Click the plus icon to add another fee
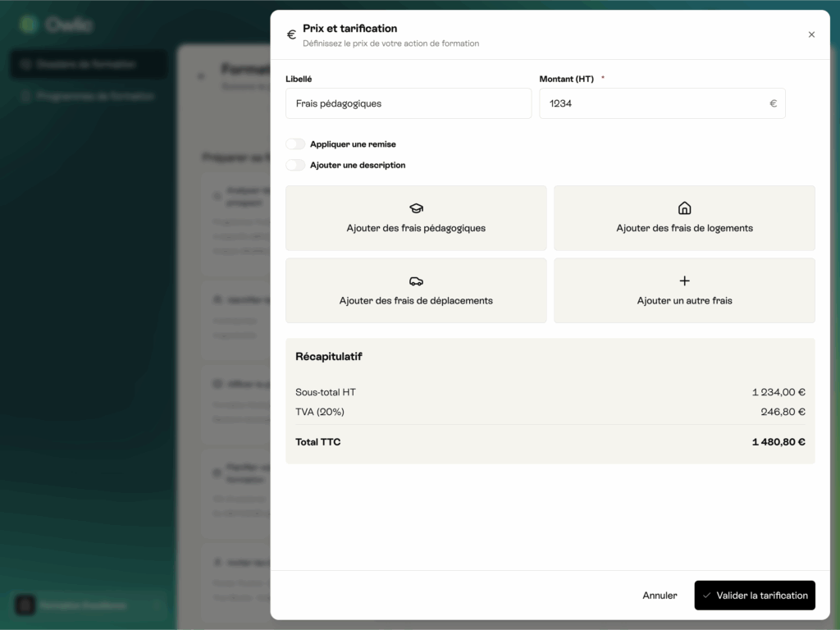Screen dimensions: 840x630 click(x=684, y=281)
